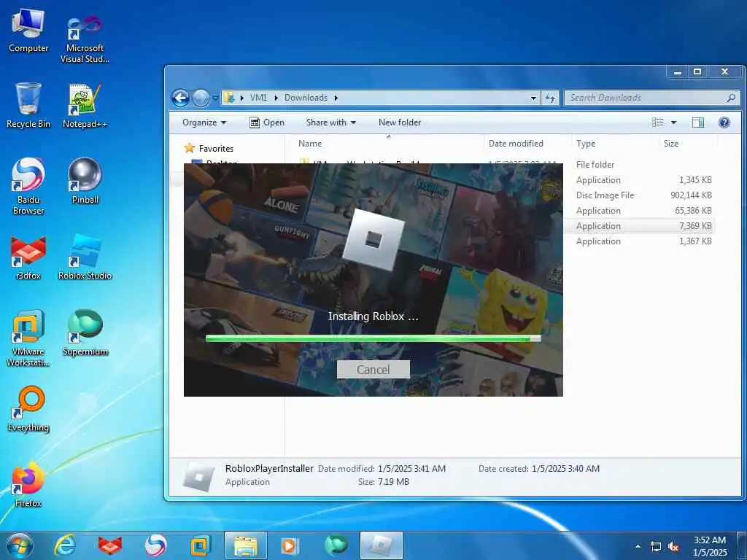Open Windows Media Player taskbar icon

(290, 545)
